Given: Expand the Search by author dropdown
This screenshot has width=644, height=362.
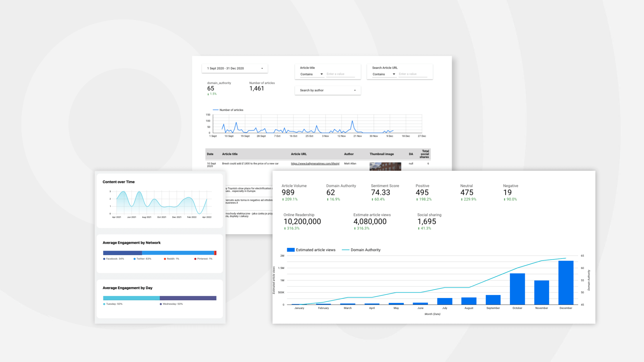Looking at the screenshot, I should (x=328, y=90).
